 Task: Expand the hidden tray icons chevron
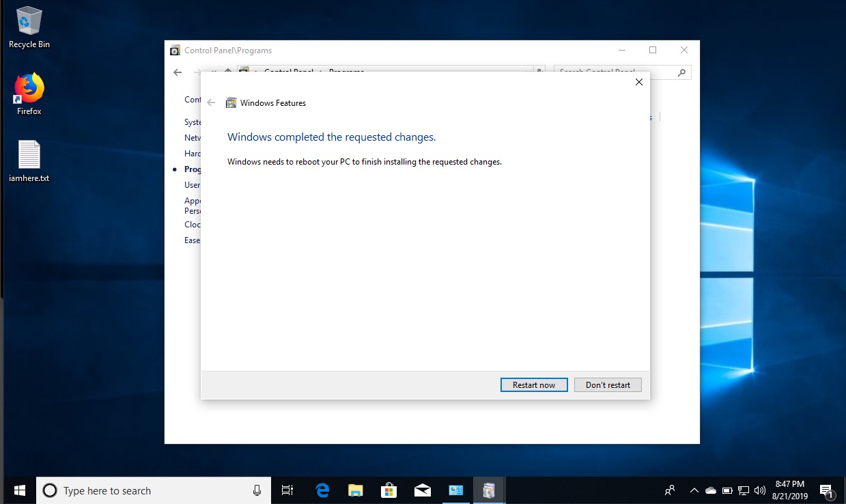coord(694,490)
